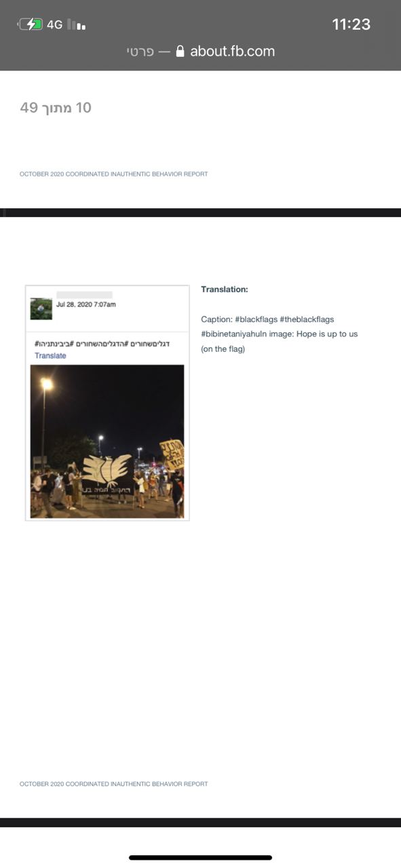Tap the clock showing 11:23
This screenshot has width=401, height=868.
pos(351,24)
